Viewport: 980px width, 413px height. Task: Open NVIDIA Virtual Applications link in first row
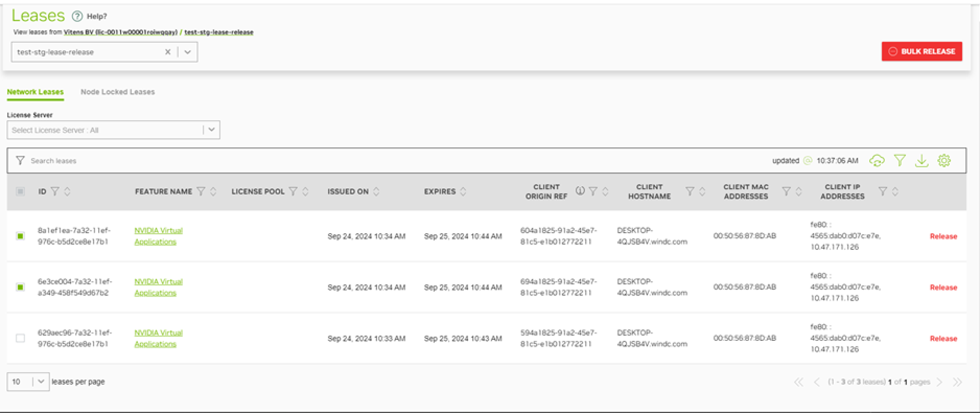pyautogui.click(x=158, y=236)
